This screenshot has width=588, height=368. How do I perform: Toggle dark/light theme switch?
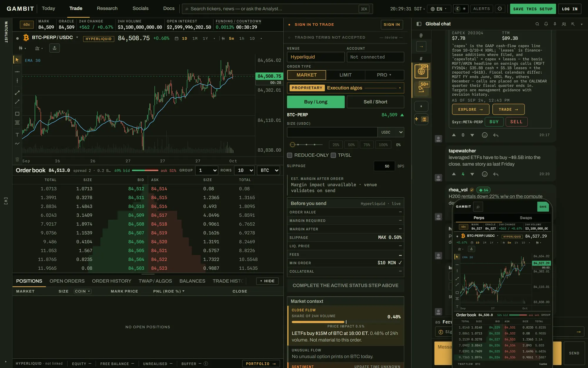point(461,9)
